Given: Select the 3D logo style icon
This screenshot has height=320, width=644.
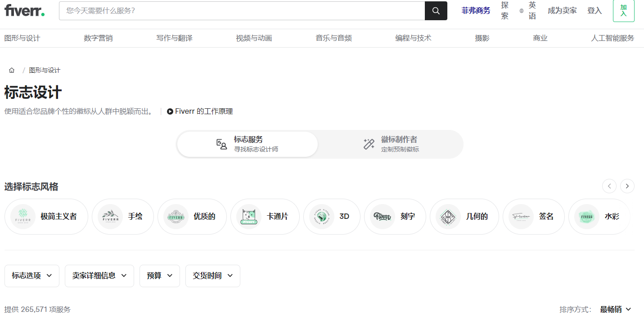Looking at the screenshot, I should pos(321,217).
